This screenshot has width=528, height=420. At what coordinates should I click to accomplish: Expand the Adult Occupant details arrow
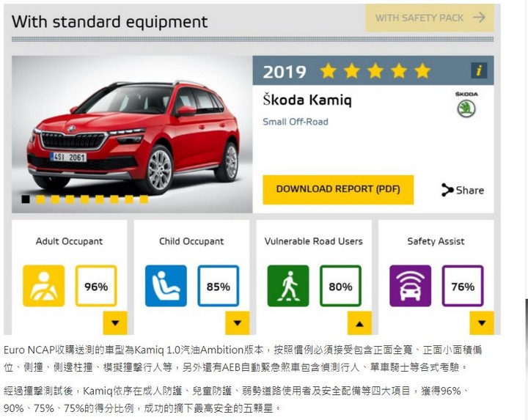click(x=115, y=323)
